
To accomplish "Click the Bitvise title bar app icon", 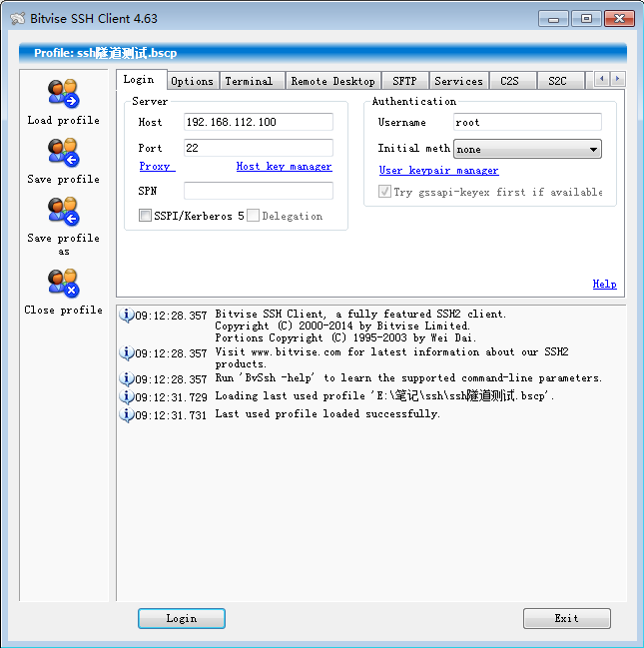I will (17, 18).
